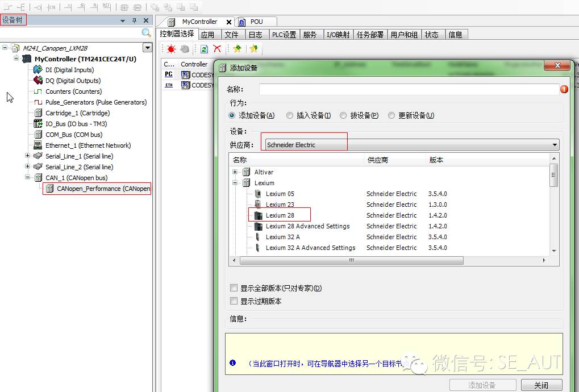The height and width of the screenshot is (392, 579).
Task: Click the red X delete toolbar icon
Action: (217, 49)
